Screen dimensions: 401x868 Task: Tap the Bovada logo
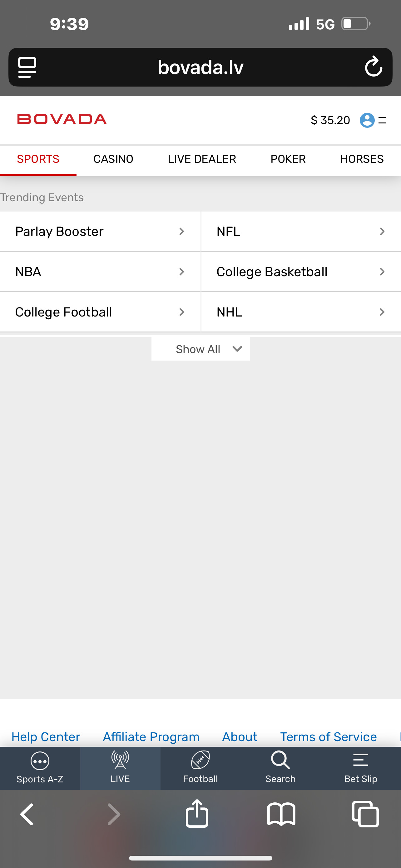(x=62, y=119)
